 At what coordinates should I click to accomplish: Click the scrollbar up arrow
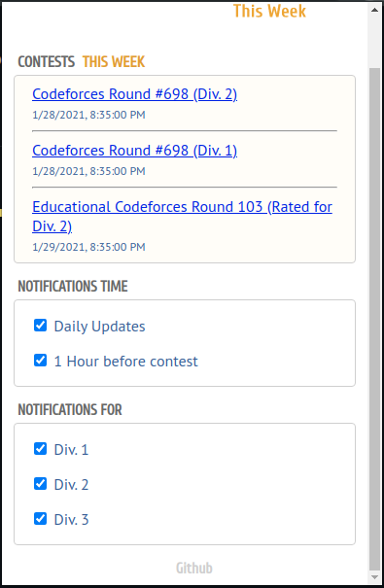point(374,10)
